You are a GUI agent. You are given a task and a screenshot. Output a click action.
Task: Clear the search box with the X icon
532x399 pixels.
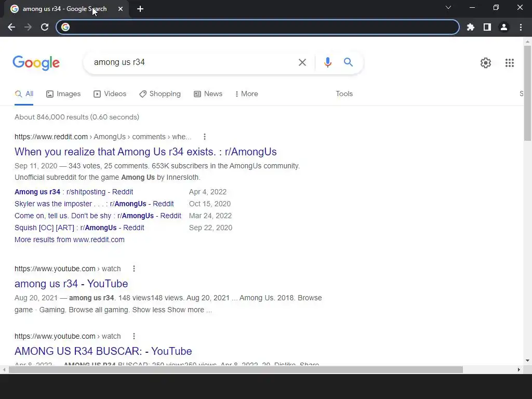[x=302, y=62]
